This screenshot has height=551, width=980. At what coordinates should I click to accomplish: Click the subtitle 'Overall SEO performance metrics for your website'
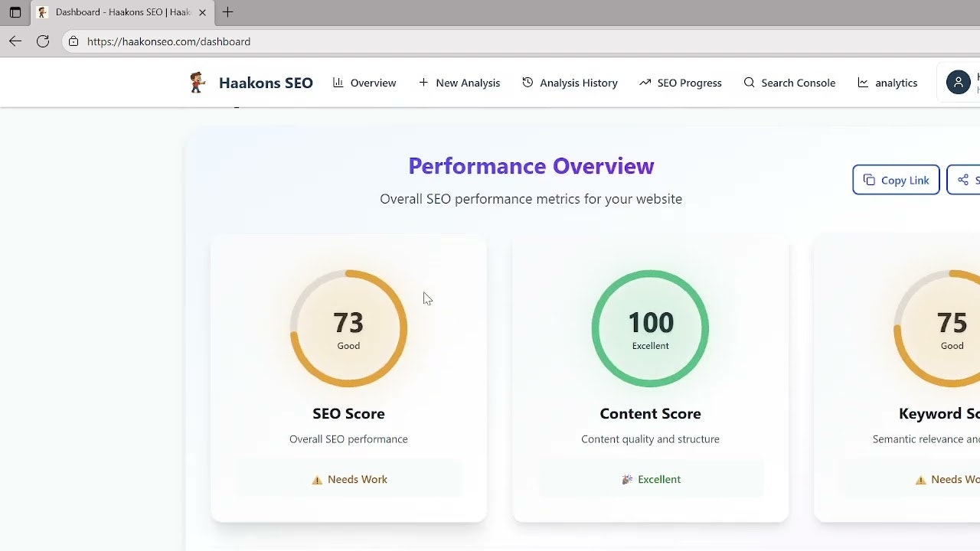tap(531, 199)
